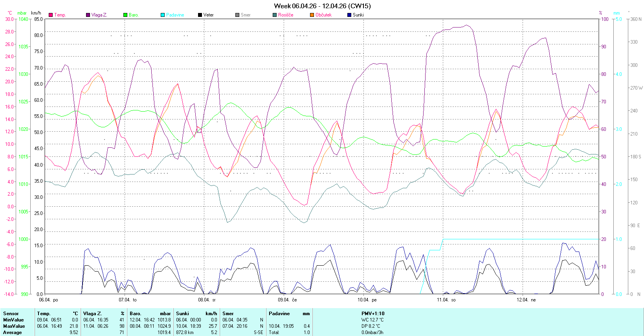Click the purple Vlaga Z. legend swatch
644x336 pixels.
click(88, 15)
